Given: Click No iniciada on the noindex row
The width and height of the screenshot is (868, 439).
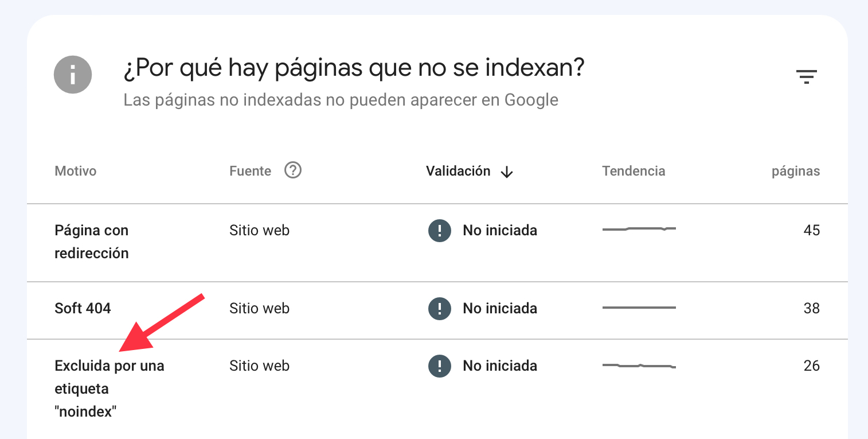Looking at the screenshot, I should click(x=500, y=366).
